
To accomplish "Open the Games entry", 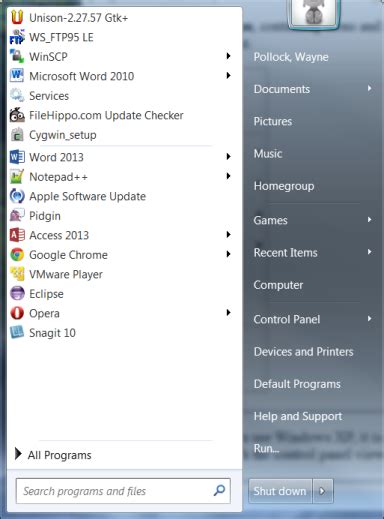I will tap(270, 220).
